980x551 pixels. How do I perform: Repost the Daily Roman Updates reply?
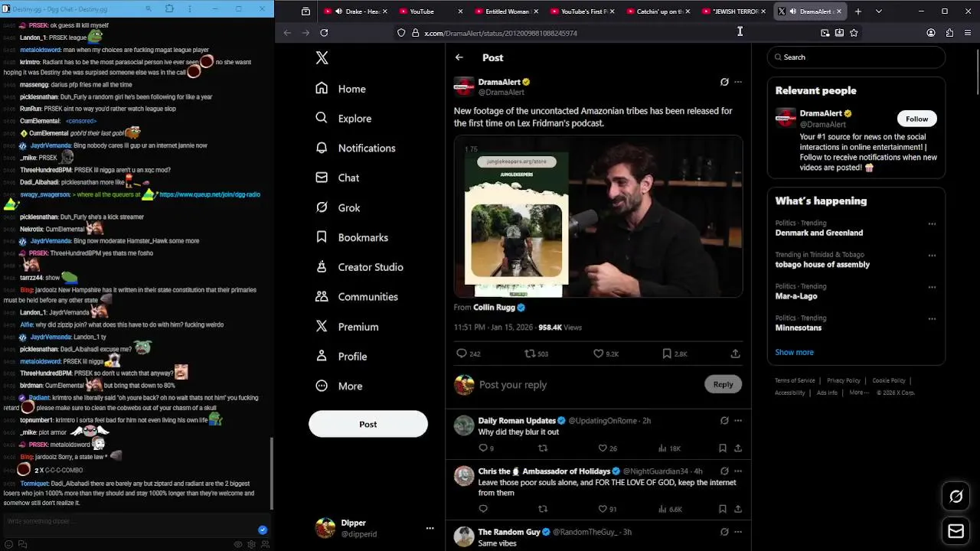coord(543,448)
